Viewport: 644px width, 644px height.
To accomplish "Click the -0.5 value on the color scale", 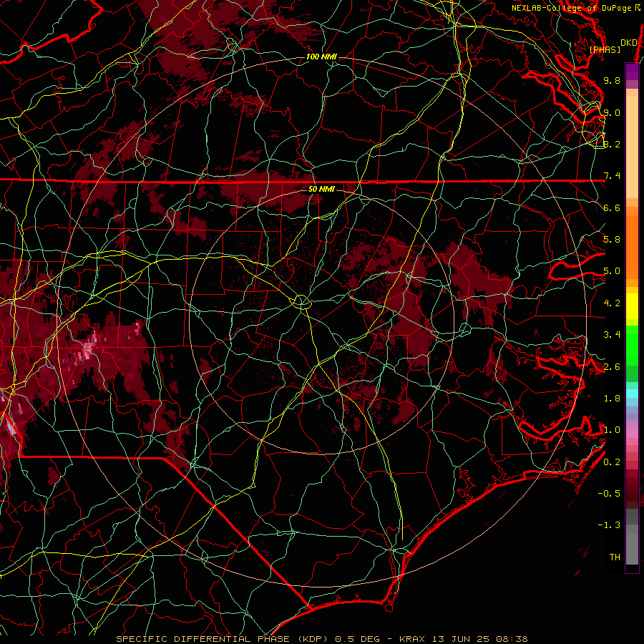I will pyautogui.click(x=609, y=494).
